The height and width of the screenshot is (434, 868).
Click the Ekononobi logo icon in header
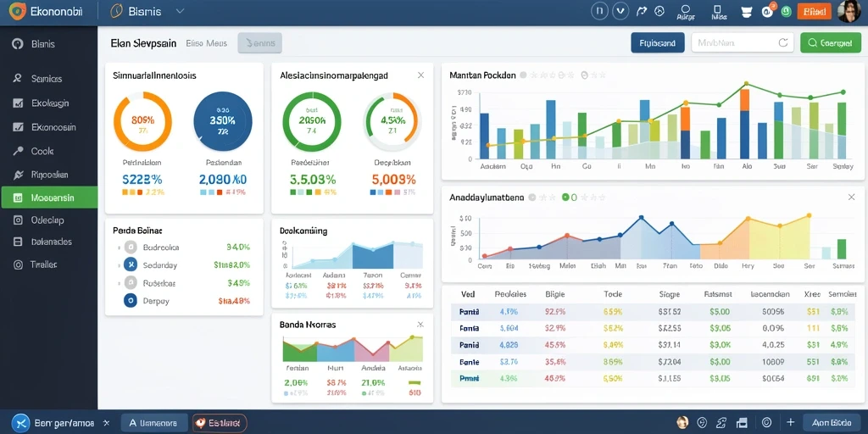coord(17,10)
